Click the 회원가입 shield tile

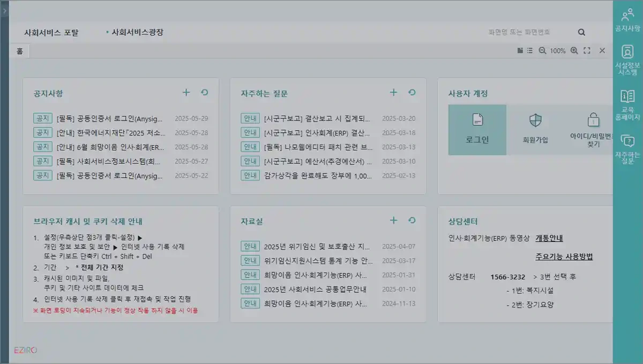tap(535, 130)
